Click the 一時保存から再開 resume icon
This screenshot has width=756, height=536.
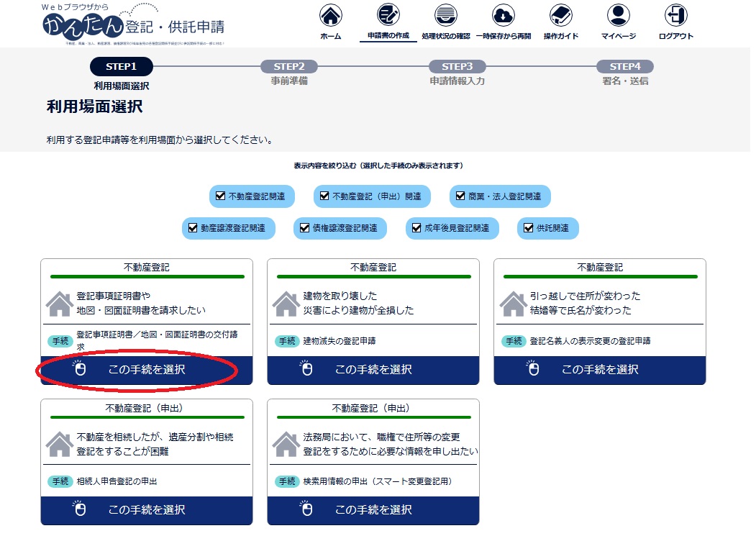(x=504, y=16)
